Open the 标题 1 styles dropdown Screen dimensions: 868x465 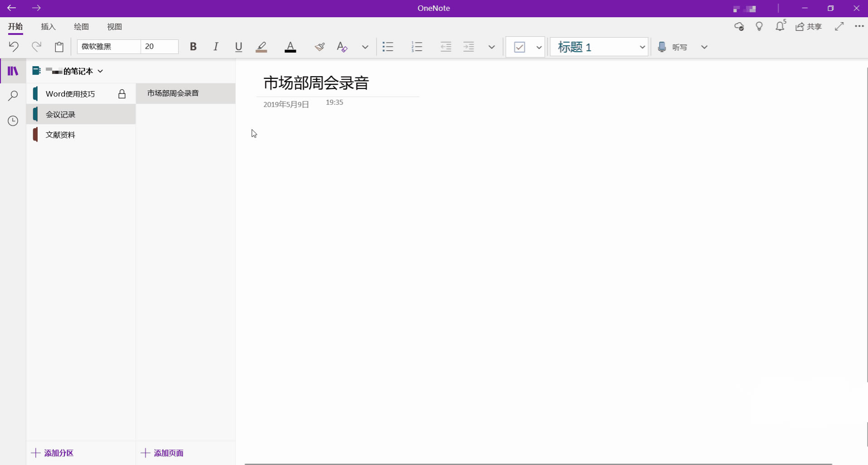642,47
